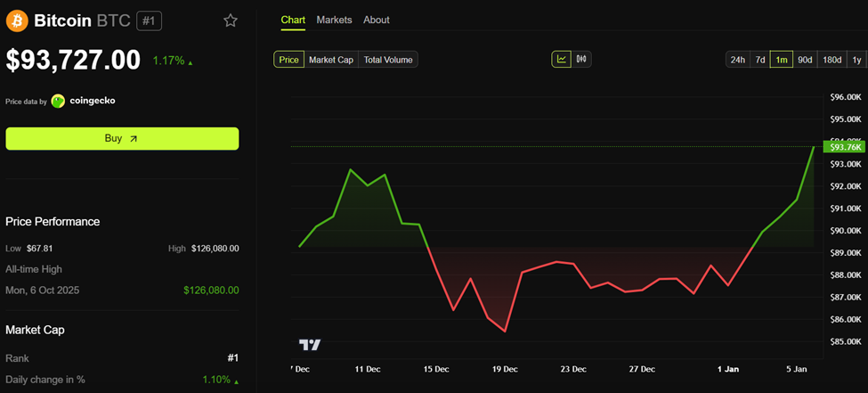Select the 90d time range
This screenshot has height=393, width=868.
[804, 60]
